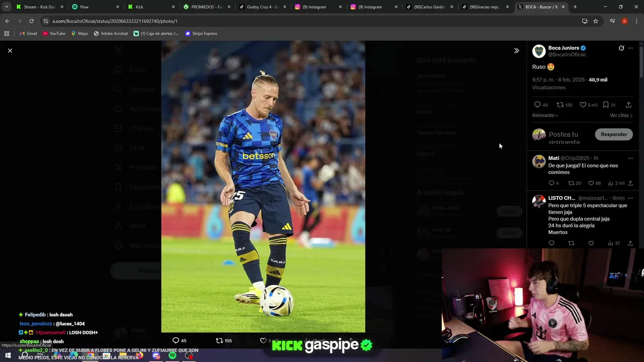This screenshot has width=644, height=362.
Task: Open the Gmail bookmark
Action: pyautogui.click(x=28, y=34)
